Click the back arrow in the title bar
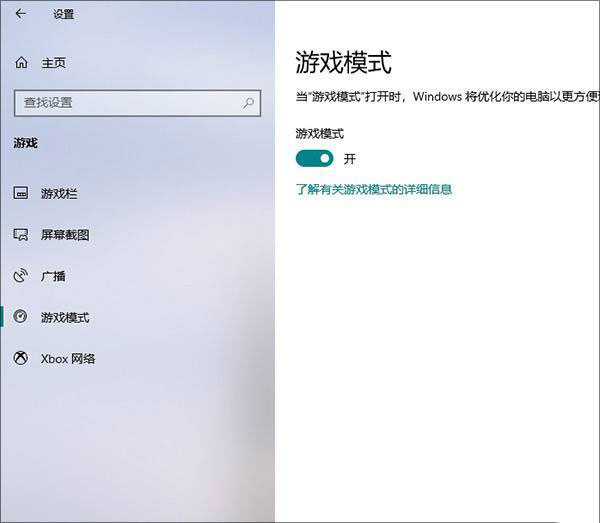600x523 pixels. coord(21,14)
